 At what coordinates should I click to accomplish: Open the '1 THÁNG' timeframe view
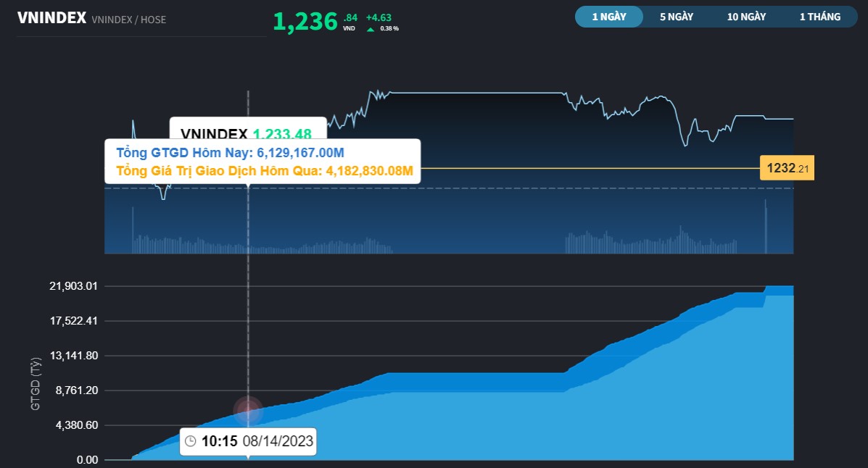pos(819,16)
